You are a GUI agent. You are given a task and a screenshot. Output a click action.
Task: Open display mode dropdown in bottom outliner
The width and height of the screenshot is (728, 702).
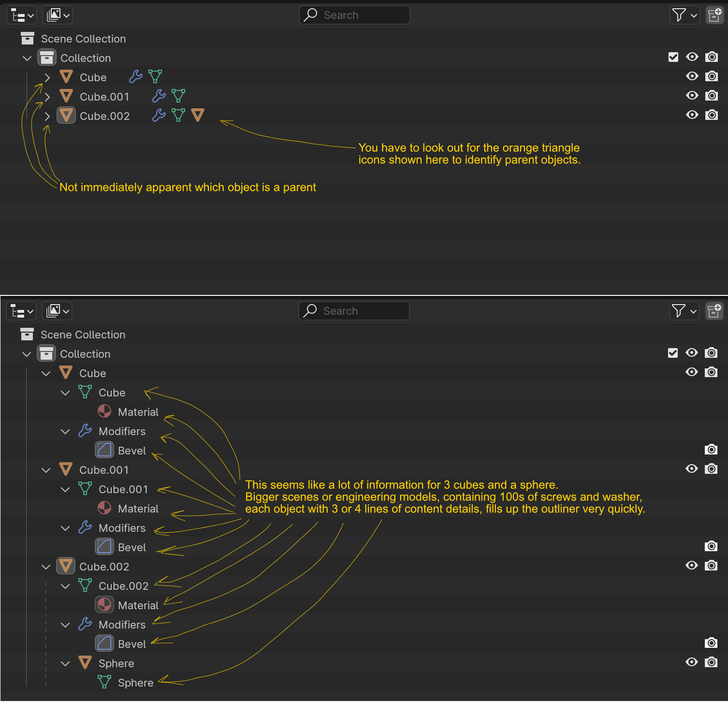pyautogui.click(x=57, y=311)
